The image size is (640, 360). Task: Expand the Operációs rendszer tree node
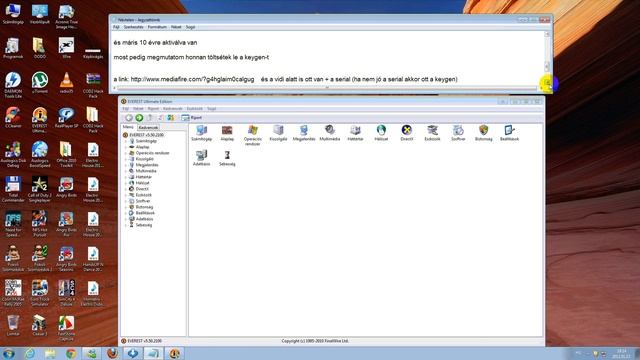[x=126, y=153]
